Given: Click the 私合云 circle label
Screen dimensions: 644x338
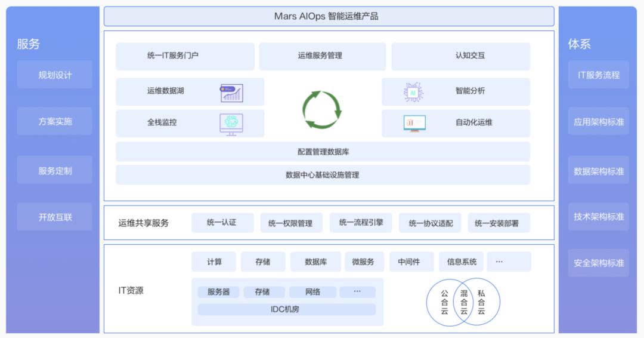Looking at the screenshot, I should (481, 302).
